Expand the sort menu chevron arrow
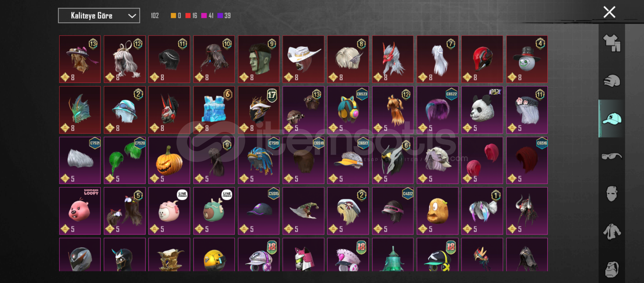This screenshot has height=283, width=644. pyautogui.click(x=132, y=16)
